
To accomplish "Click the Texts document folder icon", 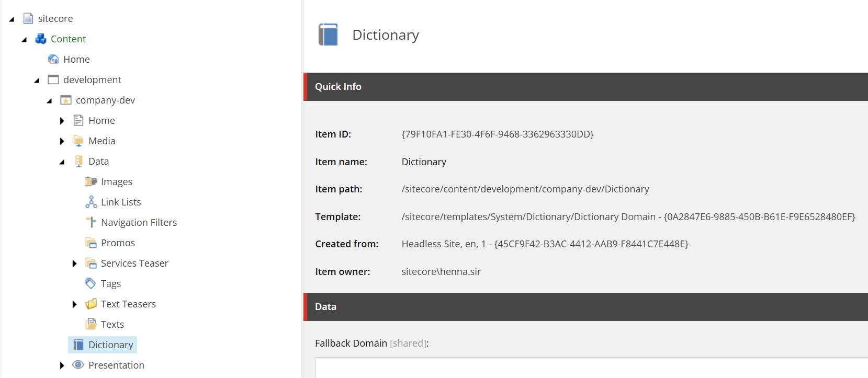I will [x=91, y=324].
